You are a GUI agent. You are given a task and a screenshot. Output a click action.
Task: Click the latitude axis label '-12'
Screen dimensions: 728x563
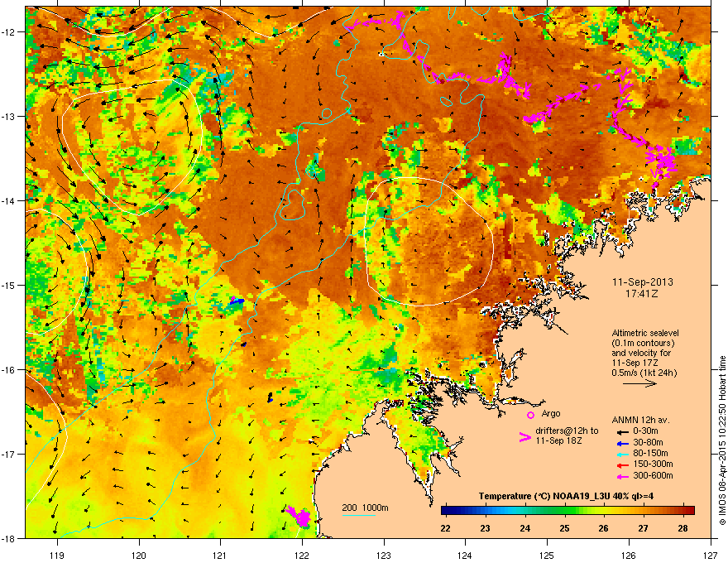(10, 32)
